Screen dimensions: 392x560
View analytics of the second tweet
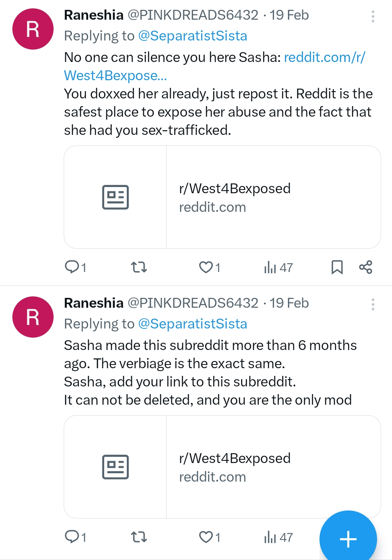(278, 537)
